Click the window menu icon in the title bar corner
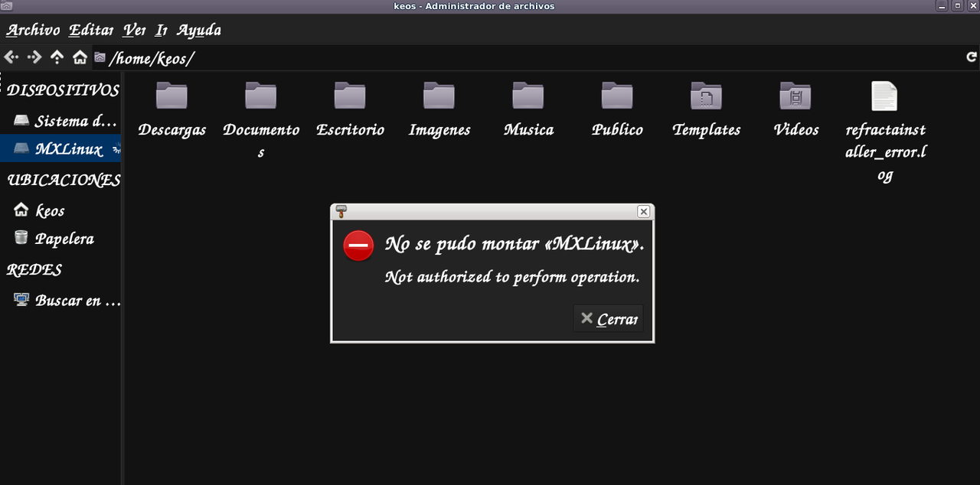 (6, 5)
